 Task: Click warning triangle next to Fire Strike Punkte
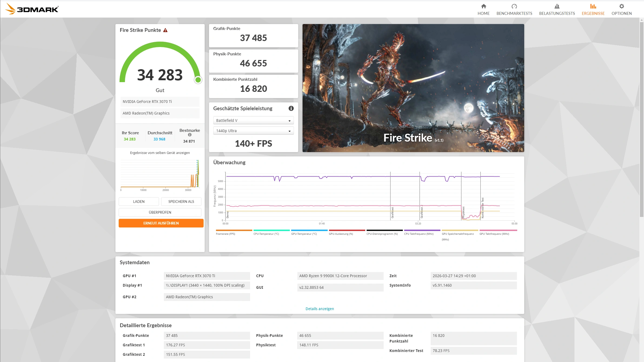pyautogui.click(x=165, y=30)
